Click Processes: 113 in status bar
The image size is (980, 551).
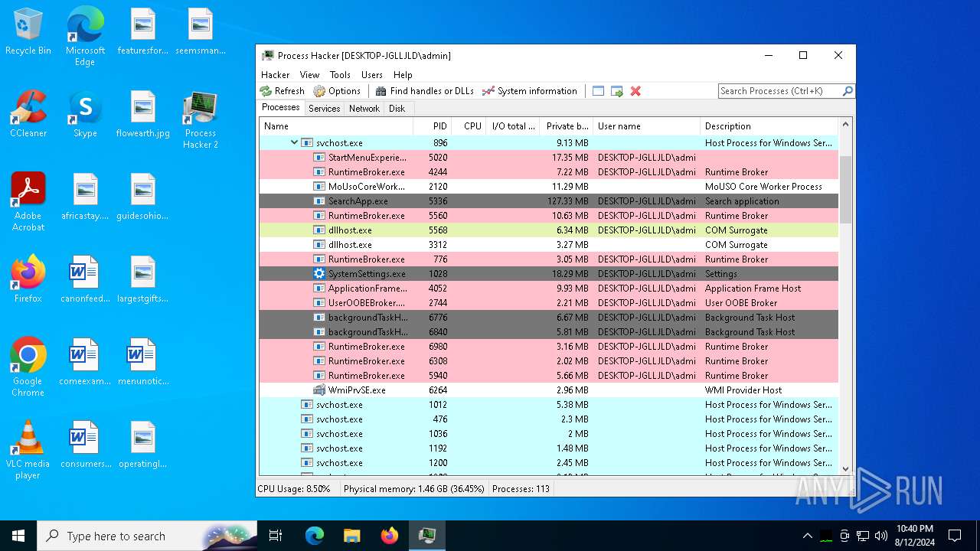tap(521, 489)
